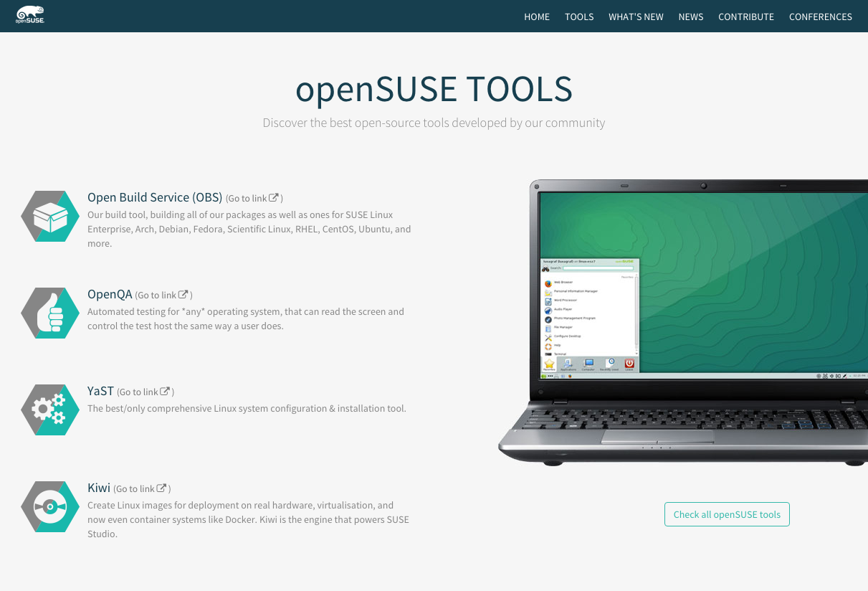
Task: Click the 'Kiwi' tool title
Action: 99,488
